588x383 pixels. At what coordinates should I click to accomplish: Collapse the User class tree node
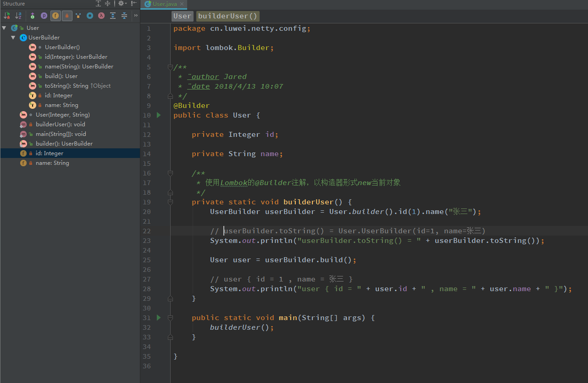pos(4,28)
